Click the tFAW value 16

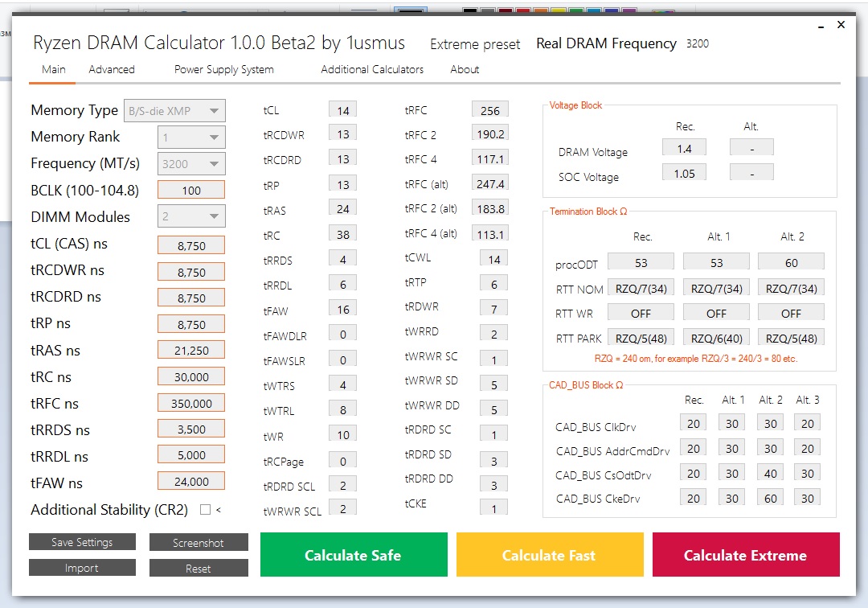[x=342, y=309]
